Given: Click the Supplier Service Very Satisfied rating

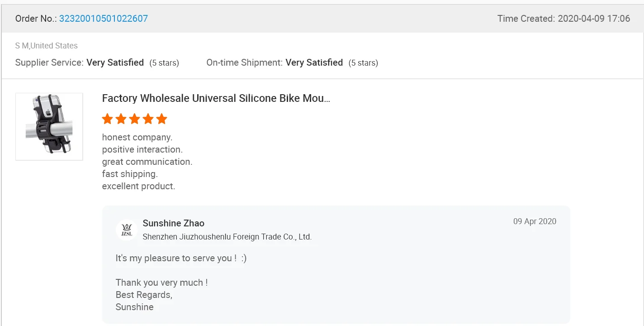Looking at the screenshot, I should pyautogui.click(x=115, y=62).
